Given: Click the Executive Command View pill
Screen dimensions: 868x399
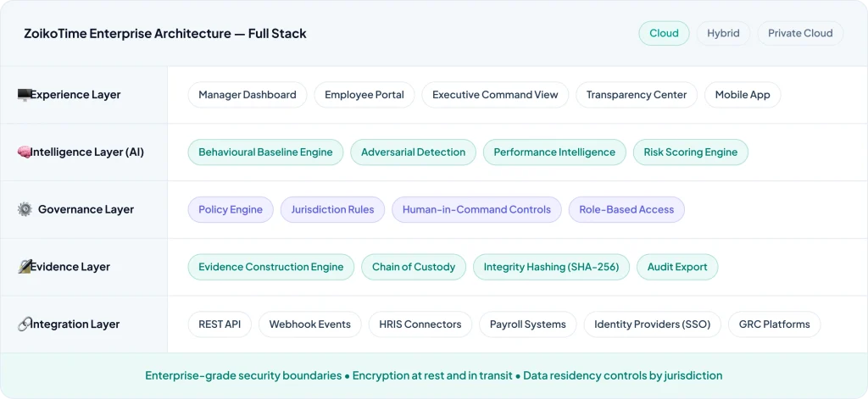Looking at the screenshot, I should [495, 95].
